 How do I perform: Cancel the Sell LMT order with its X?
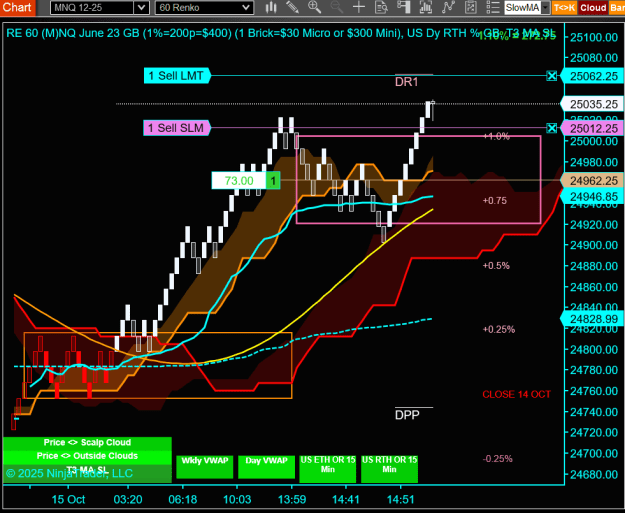[x=551, y=76]
